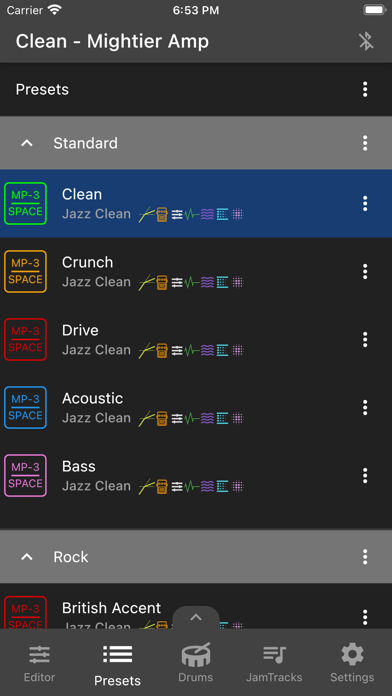
Task: Tap the 6:53 PM clock
Action: point(196,11)
